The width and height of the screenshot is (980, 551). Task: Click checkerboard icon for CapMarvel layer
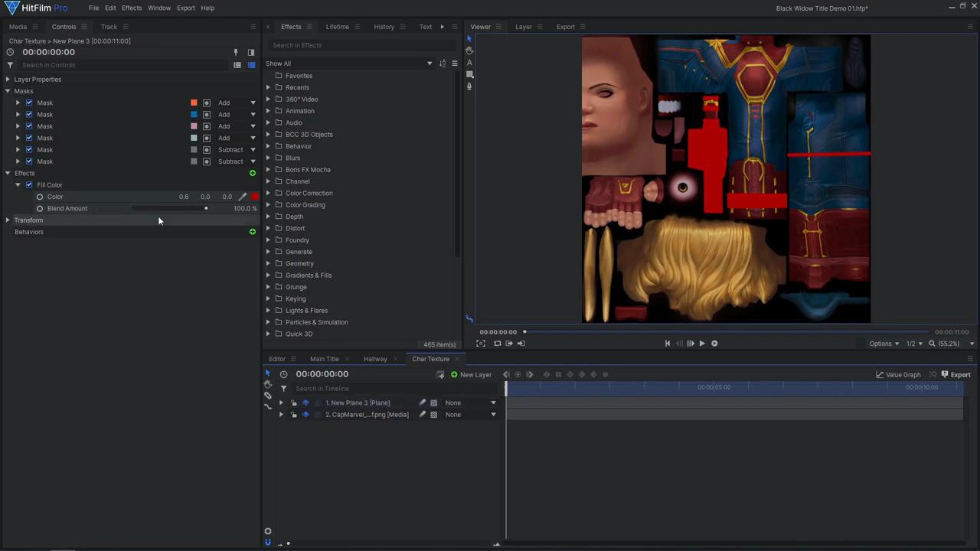click(x=434, y=415)
